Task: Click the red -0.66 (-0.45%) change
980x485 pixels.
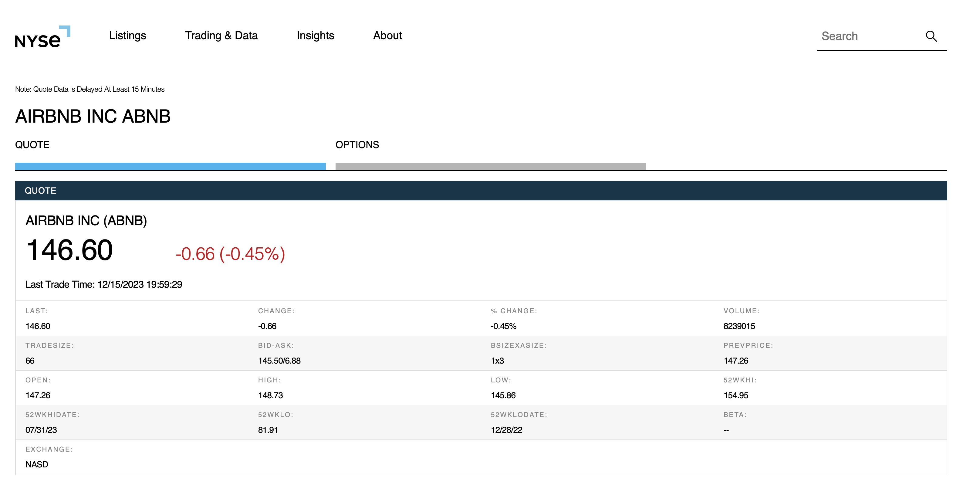Action: (x=230, y=254)
